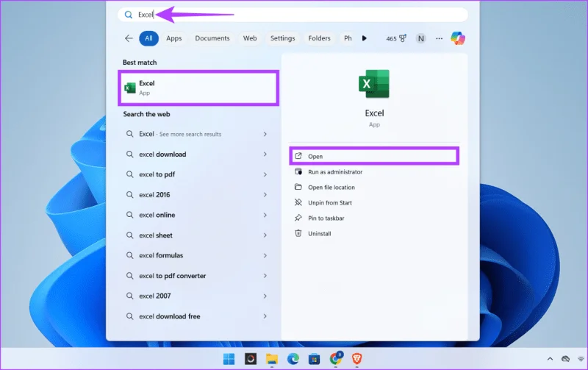Click into the search box containing Excel
The width and height of the screenshot is (588, 370).
(293, 15)
